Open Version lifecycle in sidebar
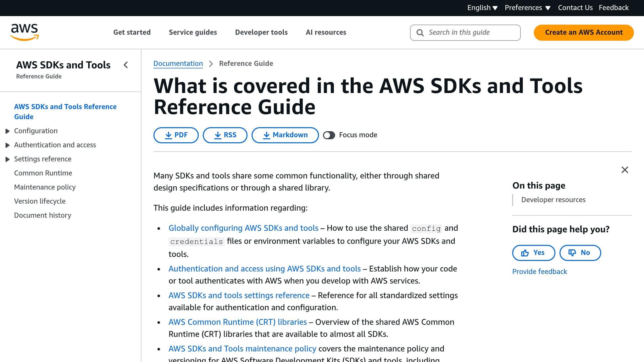This screenshot has height=362, width=644. click(x=40, y=201)
